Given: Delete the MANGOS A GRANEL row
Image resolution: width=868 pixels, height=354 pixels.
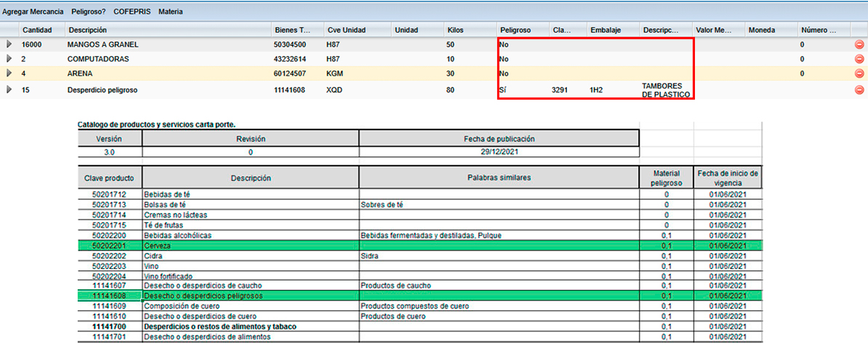Looking at the screenshot, I should 859,45.
